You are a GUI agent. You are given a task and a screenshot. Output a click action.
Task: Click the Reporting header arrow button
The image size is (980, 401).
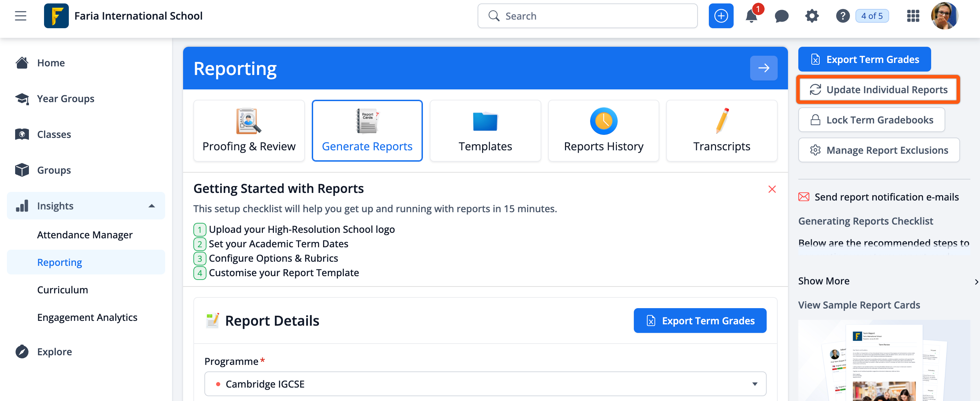coord(763,68)
